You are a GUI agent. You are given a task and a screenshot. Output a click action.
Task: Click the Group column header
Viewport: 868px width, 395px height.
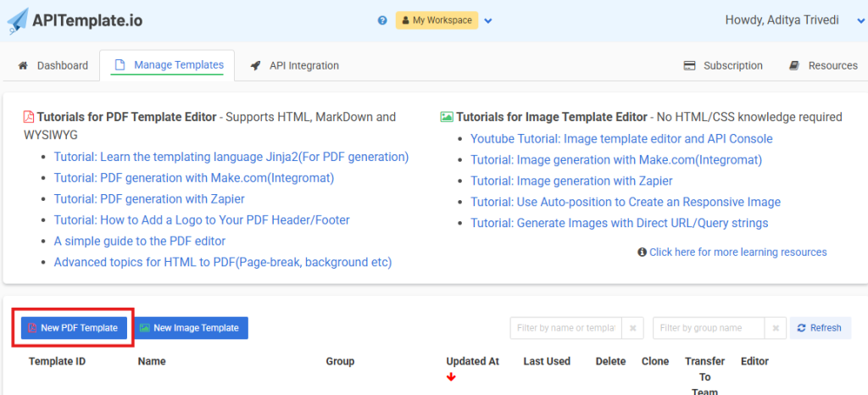point(340,361)
